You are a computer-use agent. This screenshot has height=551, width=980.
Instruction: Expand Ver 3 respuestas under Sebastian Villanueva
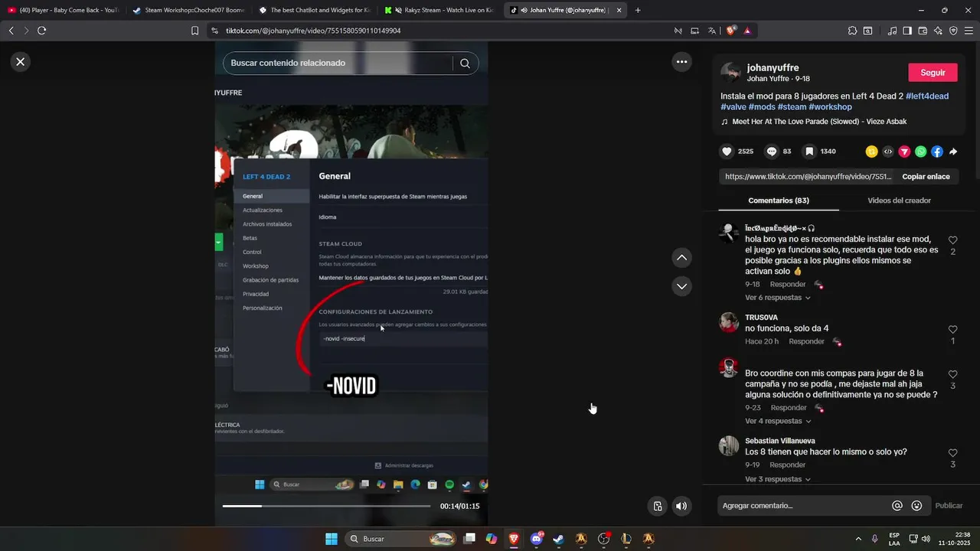click(x=778, y=480)
